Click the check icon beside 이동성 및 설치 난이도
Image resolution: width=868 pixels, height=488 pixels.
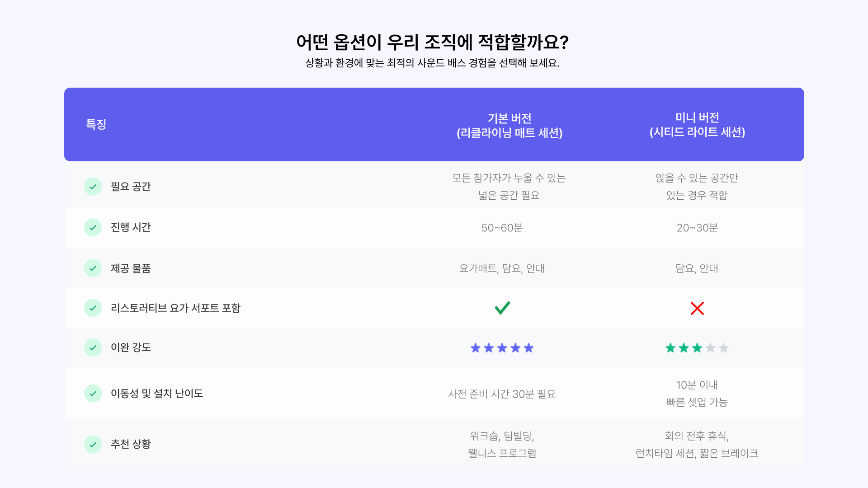[x=93, y=394]
